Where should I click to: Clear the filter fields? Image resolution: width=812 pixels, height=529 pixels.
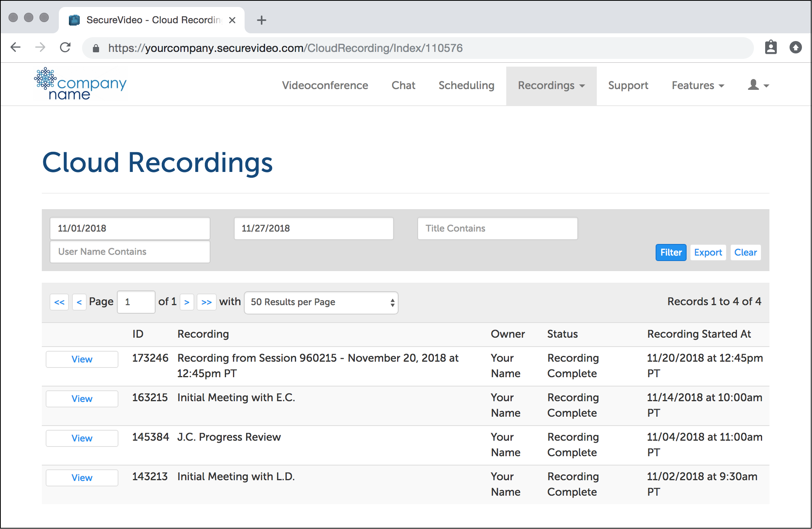pos(745,252)
